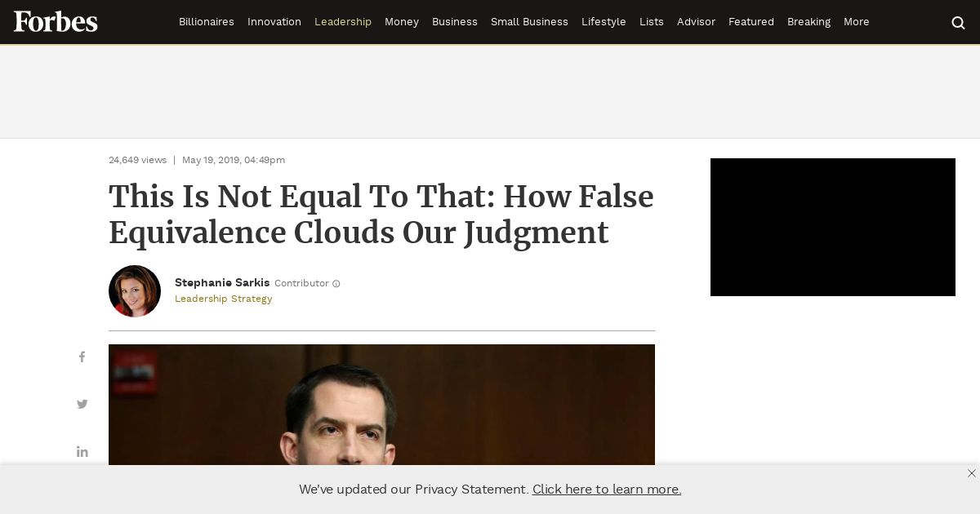Share article via Facebook icon

point(82,357)
